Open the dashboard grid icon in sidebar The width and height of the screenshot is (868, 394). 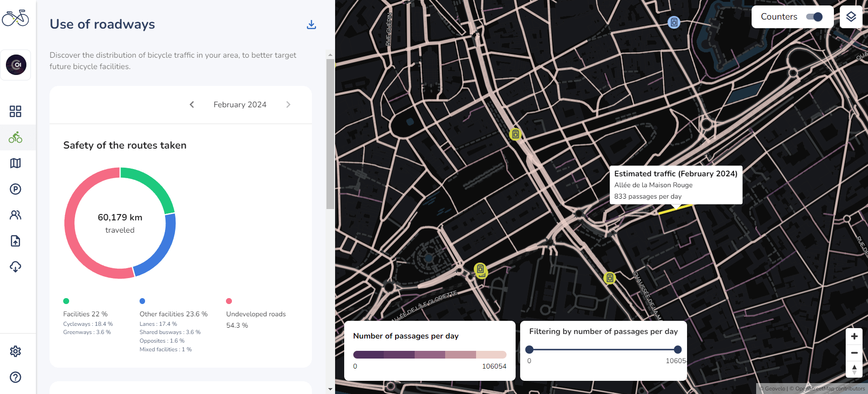click(15, 111)
